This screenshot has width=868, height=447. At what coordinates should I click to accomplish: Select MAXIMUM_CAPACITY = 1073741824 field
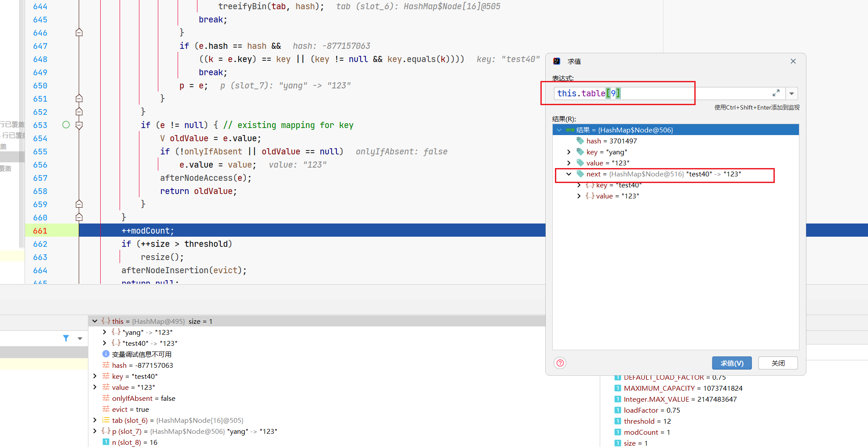(683, 388)
